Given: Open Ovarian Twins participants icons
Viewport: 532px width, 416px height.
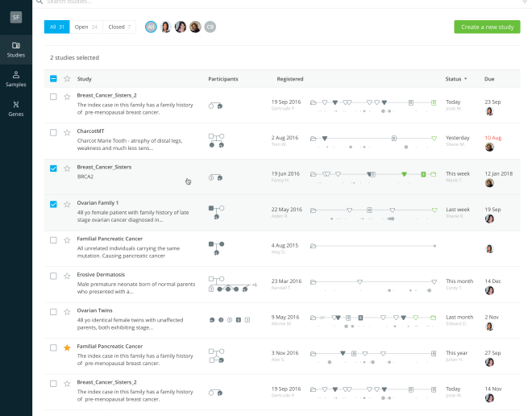Looking at the screenshot, I should [x=230, y=319].
